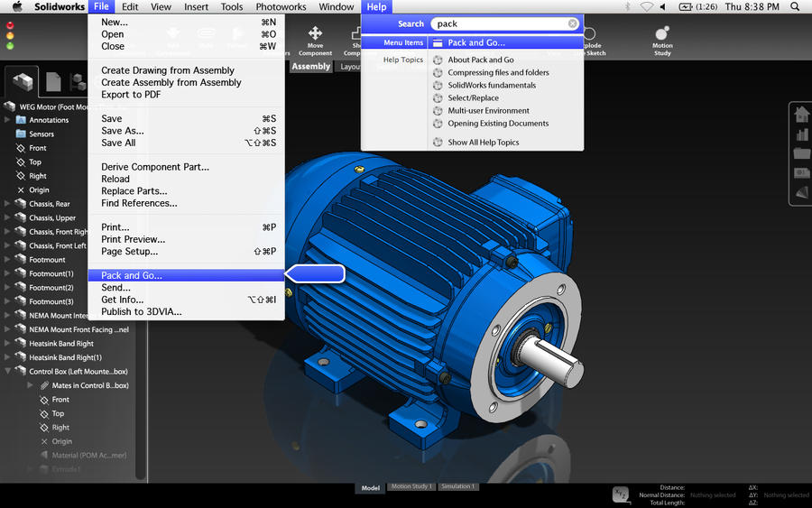Screen dimensions: 812x508
Task: Open the folder icon in the right task pane
Action: [x=801, y=153]
